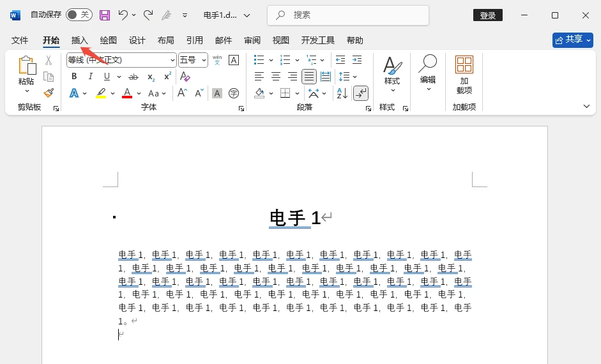Click the 共享 (Share) button
This screenshot has width=601, height=364.
[x=572, y=40]
